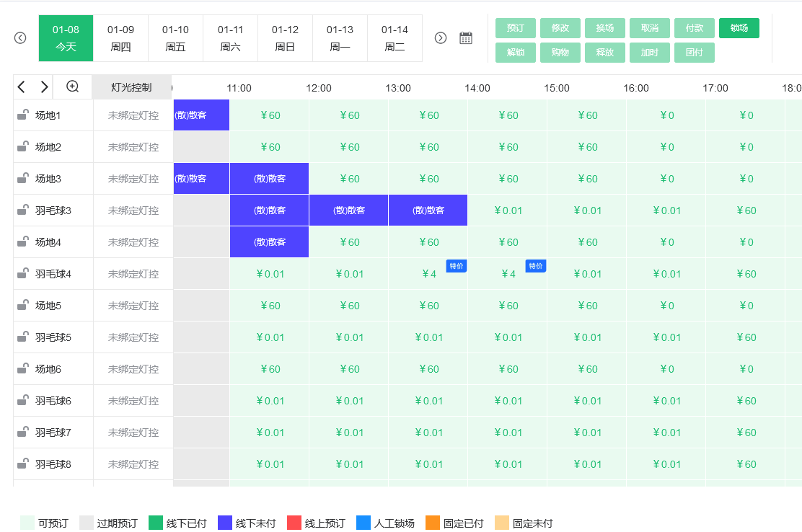Go to next week with right circle arrow
The image size is (802, 532).
click(441, 38)
